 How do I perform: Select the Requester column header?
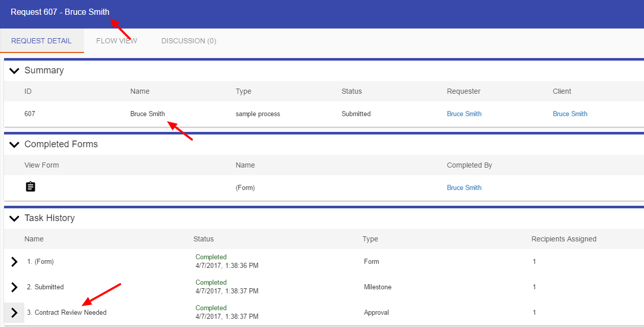coord(464,91)
